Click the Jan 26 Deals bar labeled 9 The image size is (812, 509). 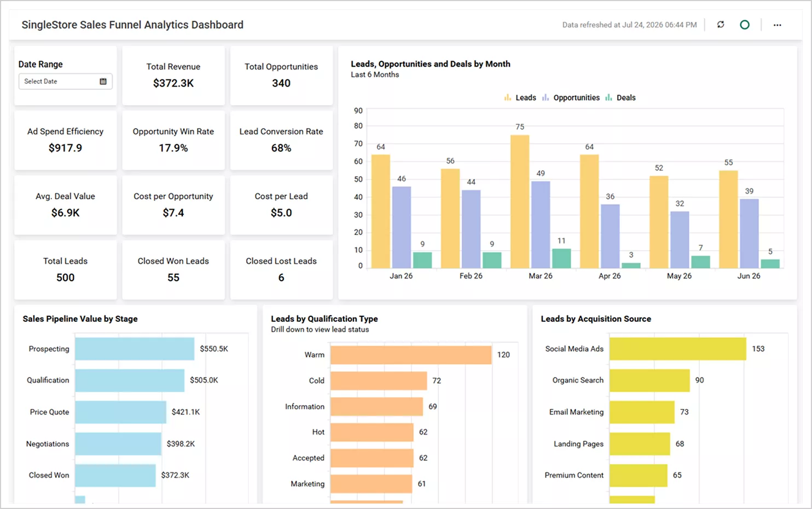[x=422, y=260]
